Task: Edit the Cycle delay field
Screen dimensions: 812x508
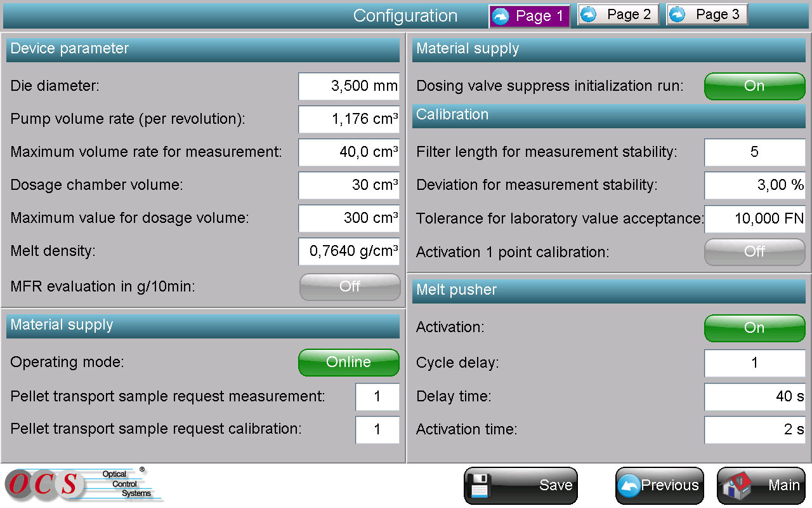Action: tap(755, 363)
